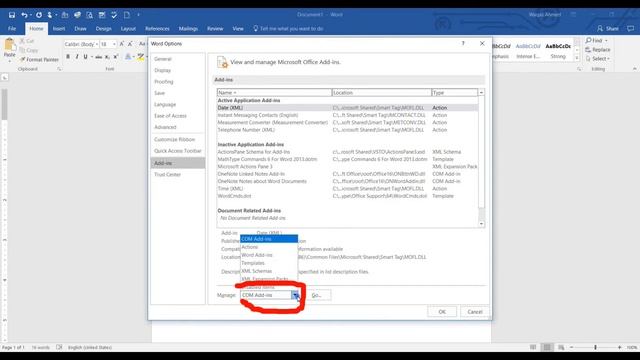
Task: Open the Comments speech bubble icon
Action: pos(631,29)
